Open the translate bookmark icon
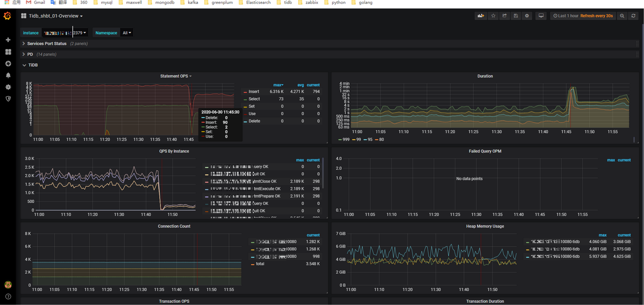This screenshot has width=644, height=305. point(59,2)
